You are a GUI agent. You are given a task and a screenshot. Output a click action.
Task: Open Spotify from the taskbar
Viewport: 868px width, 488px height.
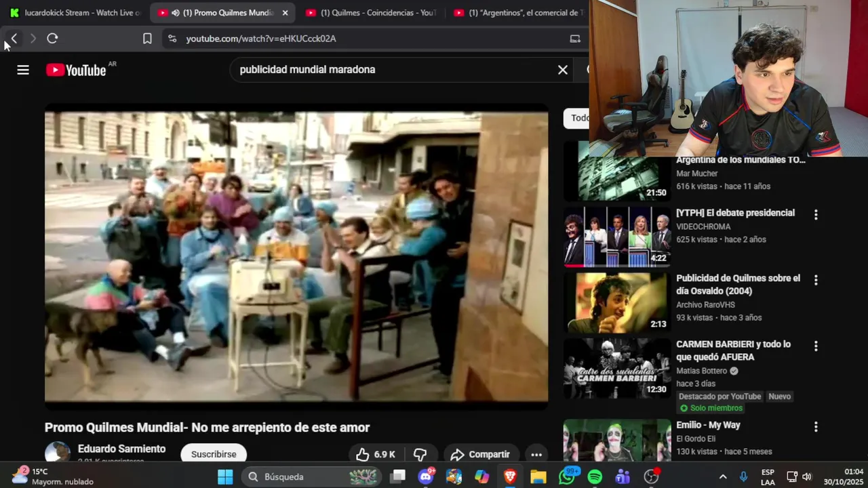[595, 476]
